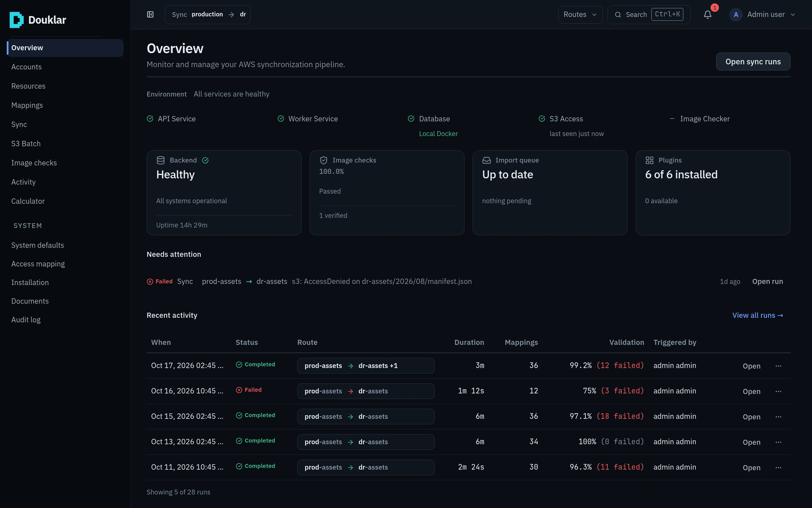The width and height of the screenshot is (812, 508).
Task: Click the AccessDenied error message text
Action: [381, 281]
